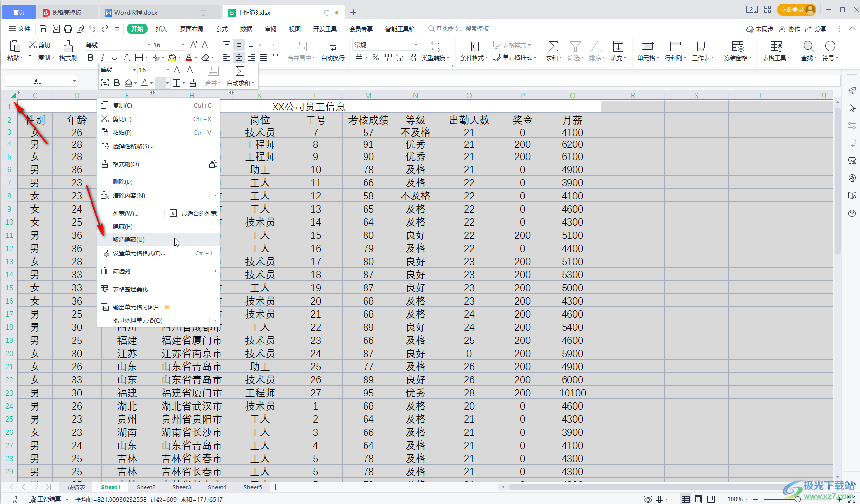Open the number format (常规) dropdown
The height and width of the screenshot is (504, 860).
(416, 45)
